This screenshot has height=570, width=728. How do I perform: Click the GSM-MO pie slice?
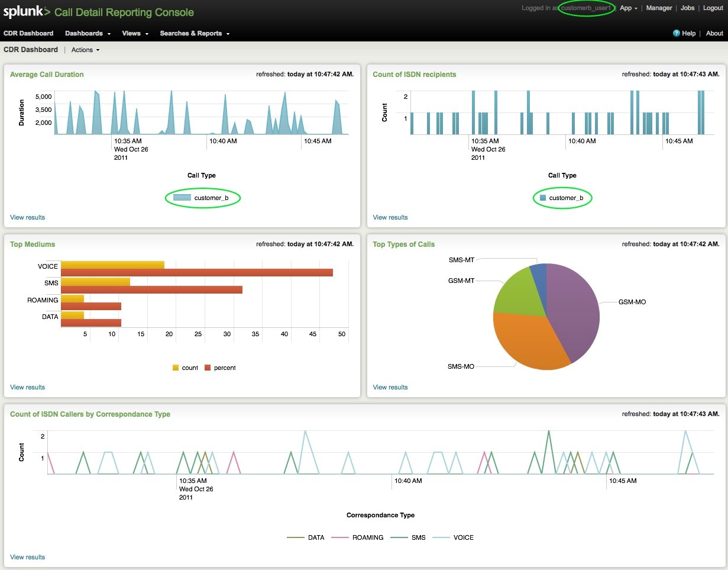tap(574, 308)
